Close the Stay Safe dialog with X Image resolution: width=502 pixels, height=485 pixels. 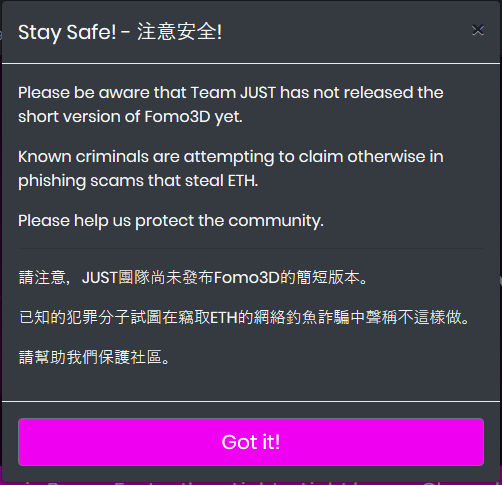[478, 30]
